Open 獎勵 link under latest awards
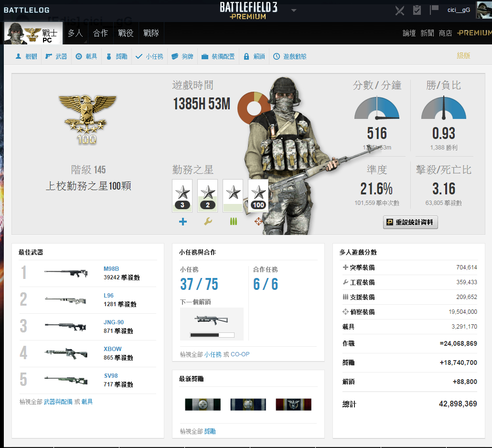 click(x=210, y=432)
